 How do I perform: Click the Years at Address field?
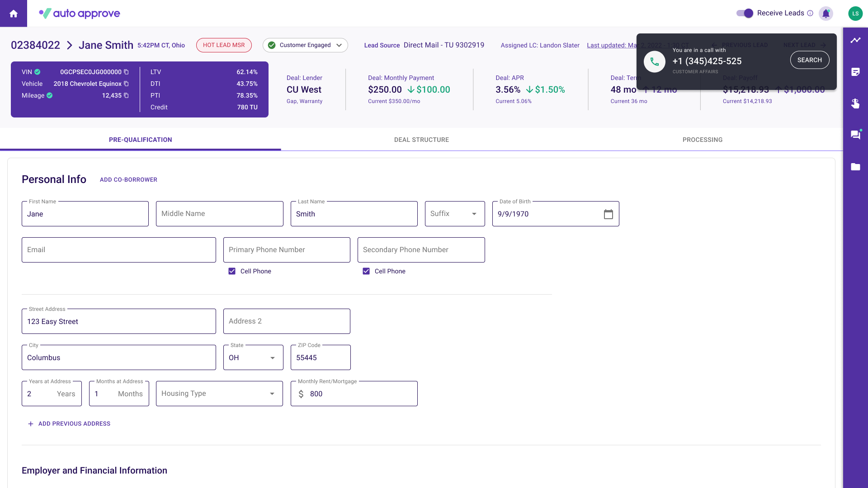click(x=52, y=394)
